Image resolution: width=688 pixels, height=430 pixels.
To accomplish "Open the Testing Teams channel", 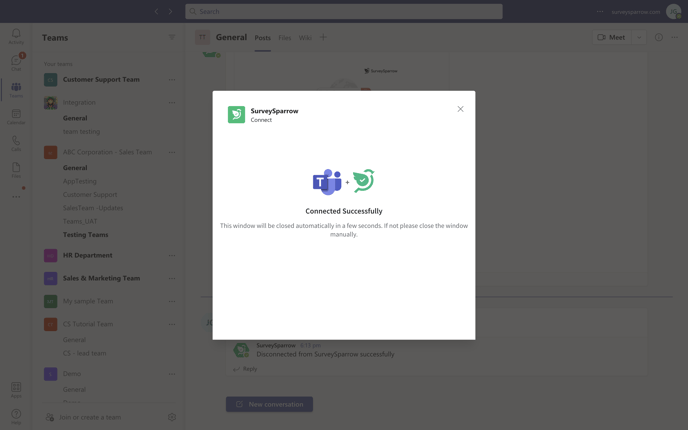I will point(86,234).
